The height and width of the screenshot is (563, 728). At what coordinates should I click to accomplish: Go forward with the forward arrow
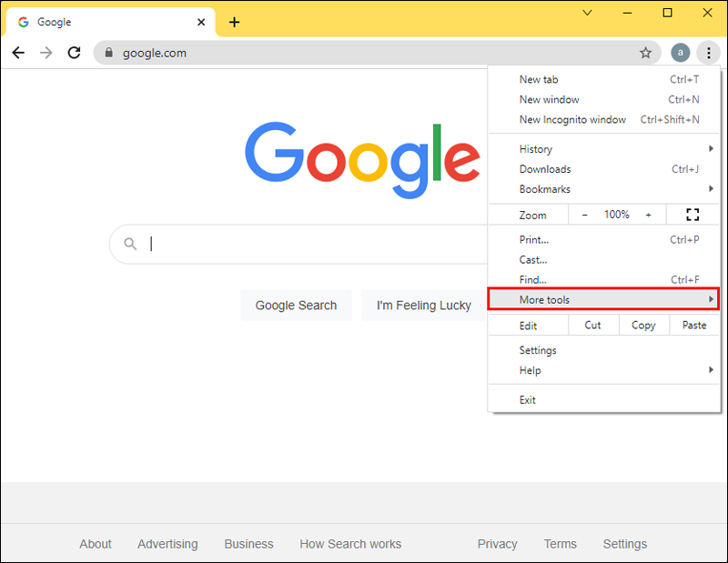pos(46,53)
